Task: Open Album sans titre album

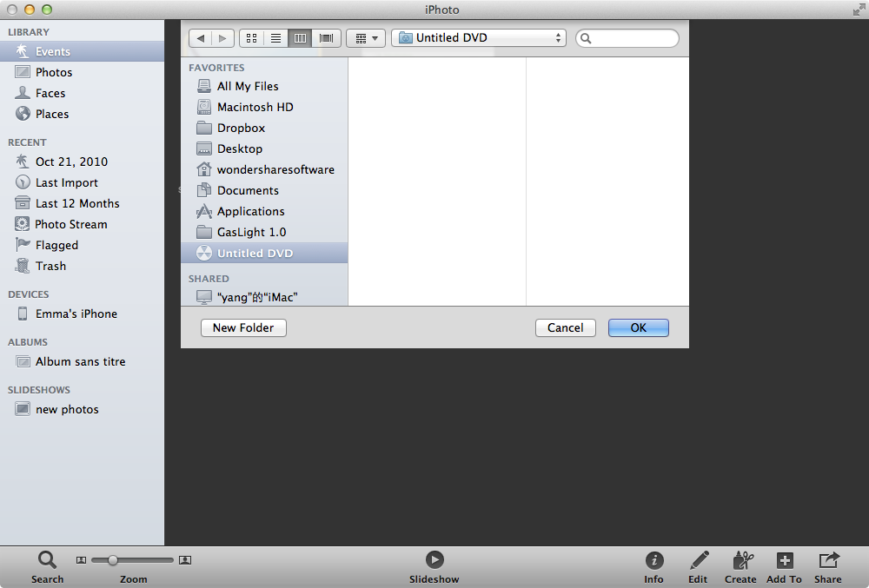Action: [82, 361]
